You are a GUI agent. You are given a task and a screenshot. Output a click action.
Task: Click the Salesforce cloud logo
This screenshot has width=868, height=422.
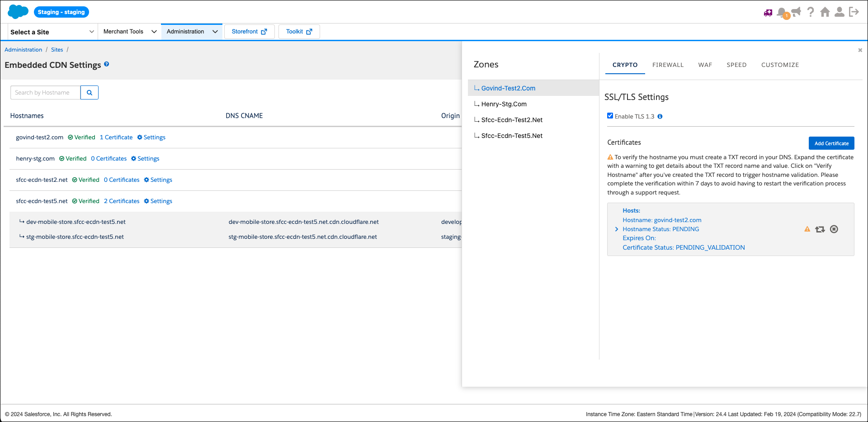click(18, 12)
